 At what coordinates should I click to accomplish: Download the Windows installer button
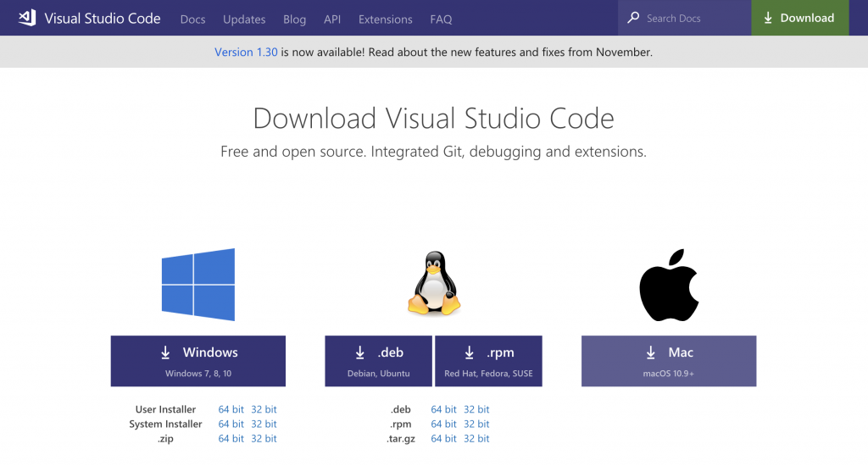pos(198,361)
